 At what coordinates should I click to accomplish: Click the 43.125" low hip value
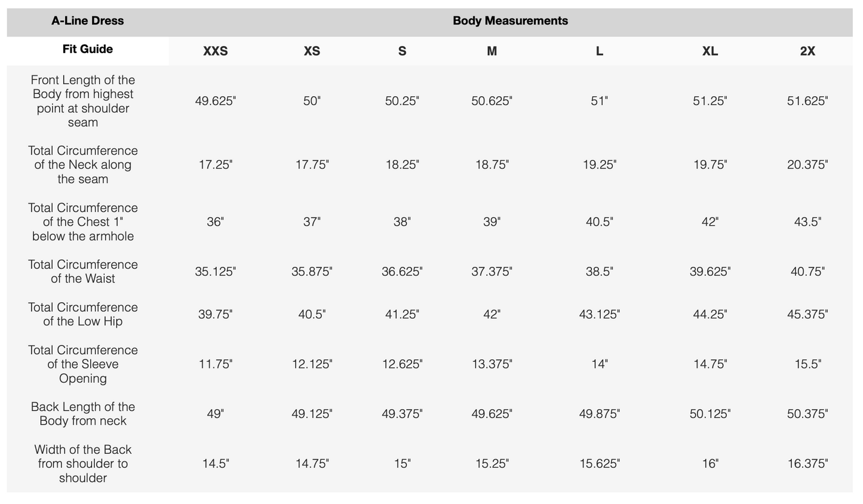tap(599, 314)
